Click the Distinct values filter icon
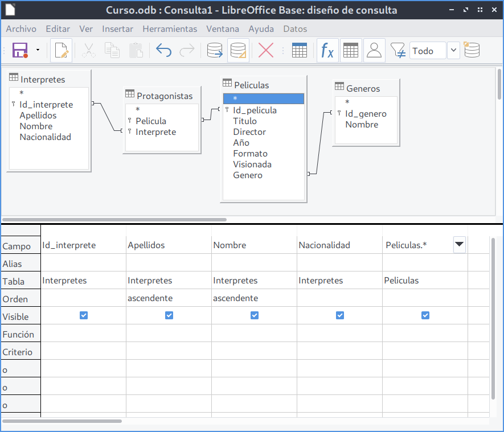This screenshot has height=432, width=504. pos(398,51)
